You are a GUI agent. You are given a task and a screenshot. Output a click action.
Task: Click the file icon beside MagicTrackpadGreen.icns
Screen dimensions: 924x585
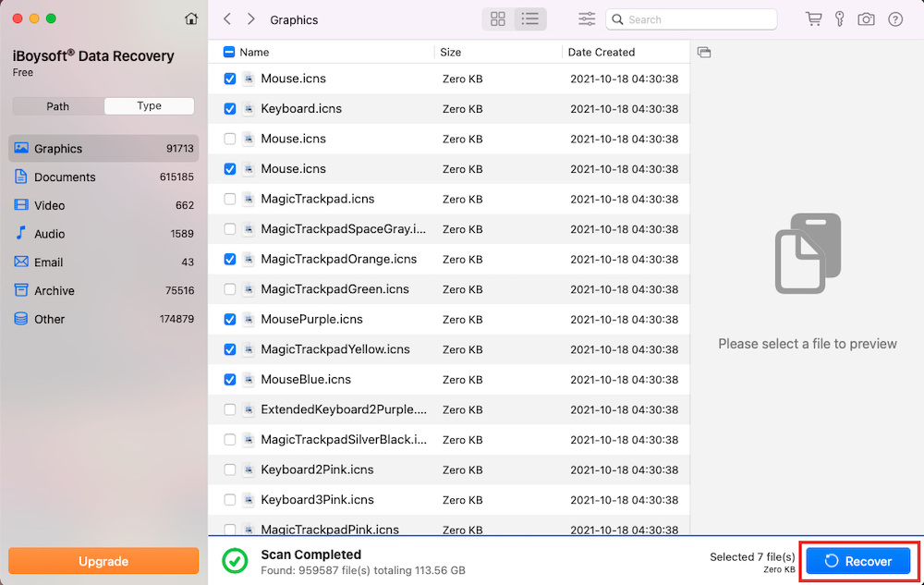249,289
